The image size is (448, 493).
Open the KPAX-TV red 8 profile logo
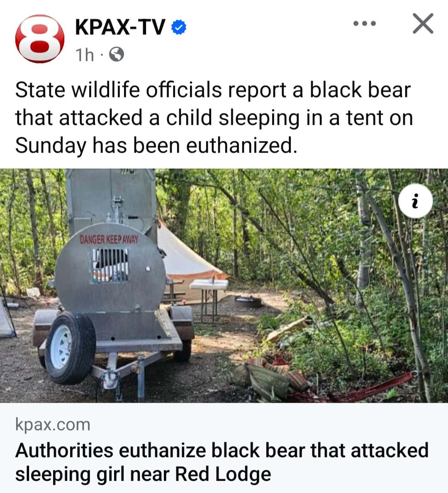click(40, 39)
